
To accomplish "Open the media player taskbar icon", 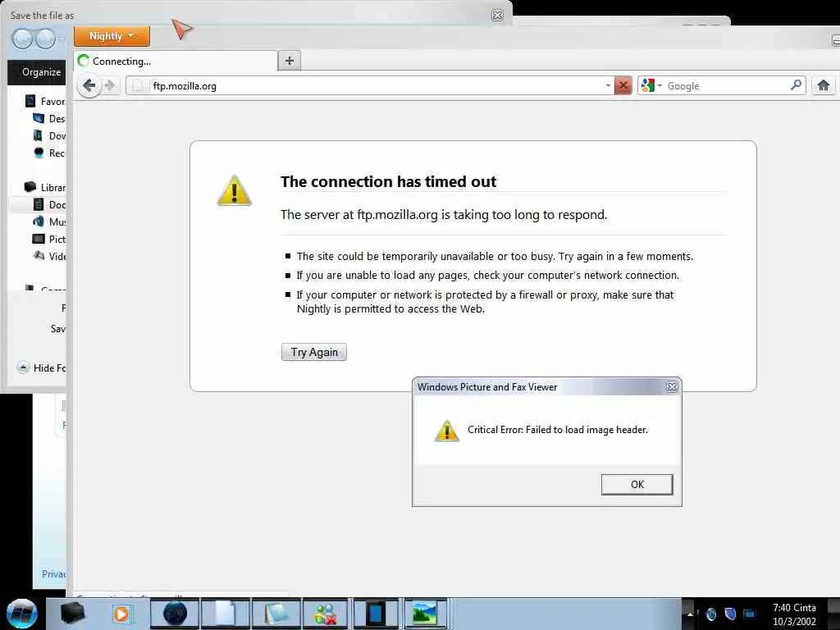I will coord(121,614).
